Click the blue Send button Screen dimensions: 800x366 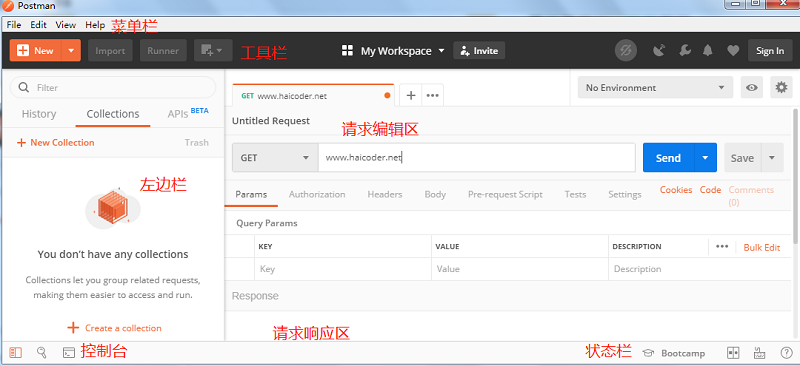click(x=668, y=158)
